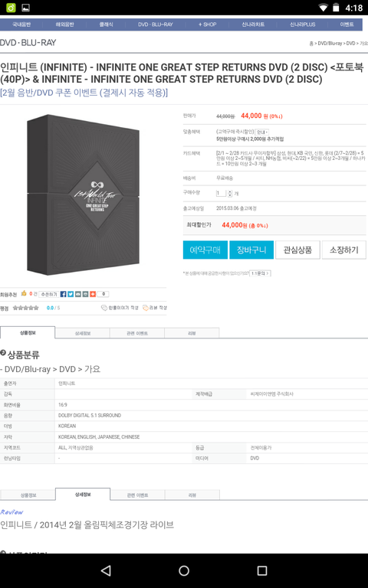Screen dimensions: 368x588
Task: Click the orange plus share icon
Action: tap(92, 294)
